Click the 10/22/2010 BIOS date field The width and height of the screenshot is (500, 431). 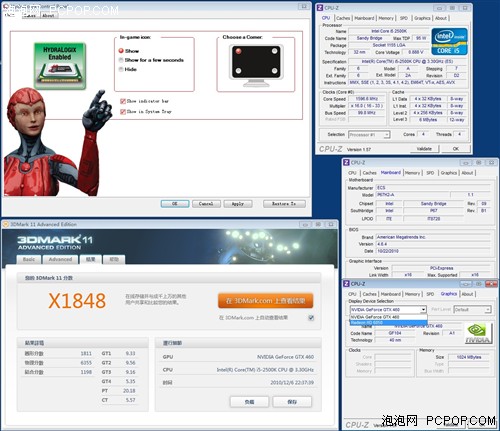(433, 251)
